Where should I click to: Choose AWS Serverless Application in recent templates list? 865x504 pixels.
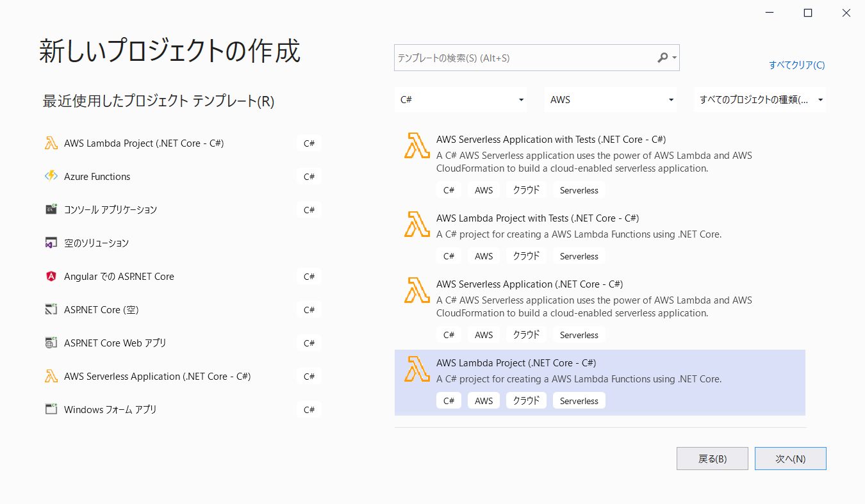(x=158, y=377)
